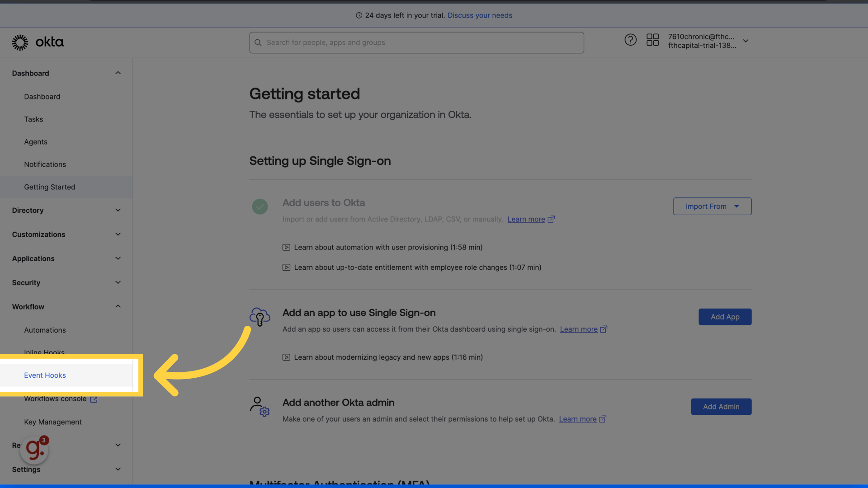Click the trial clock icon
Viewport: 868px width, 488px height.
point(359,15)
